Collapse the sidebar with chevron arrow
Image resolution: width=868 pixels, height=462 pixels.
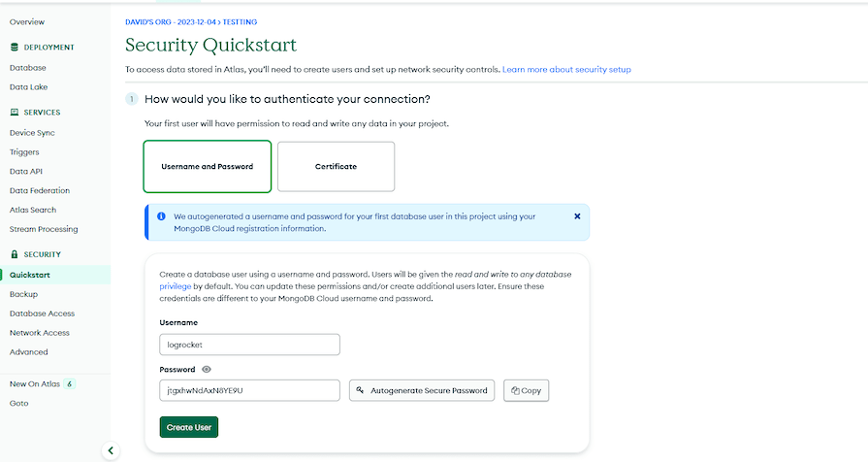tap(111, 450)
